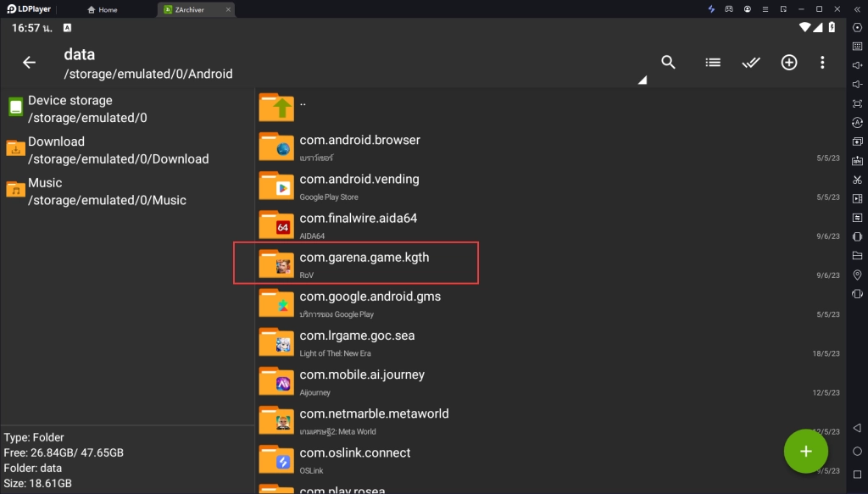Open the list view options icon
The height and width of the screenshot is (494, 868).
713,63
